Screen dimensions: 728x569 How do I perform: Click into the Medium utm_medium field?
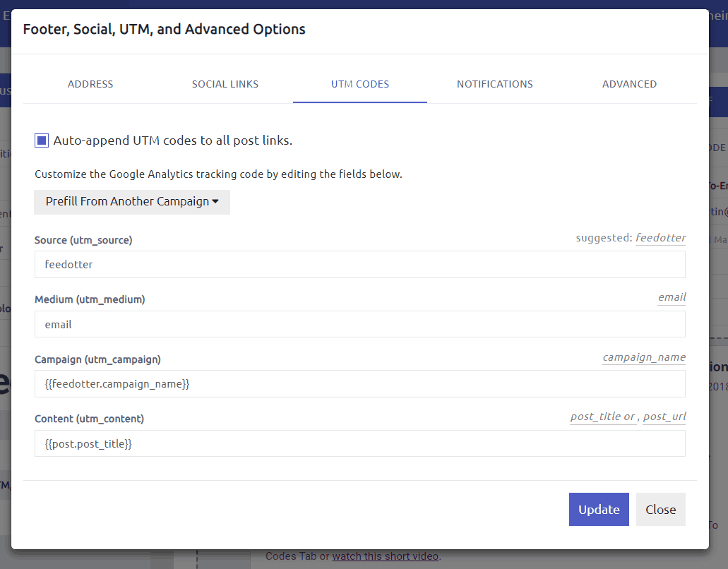359,325
